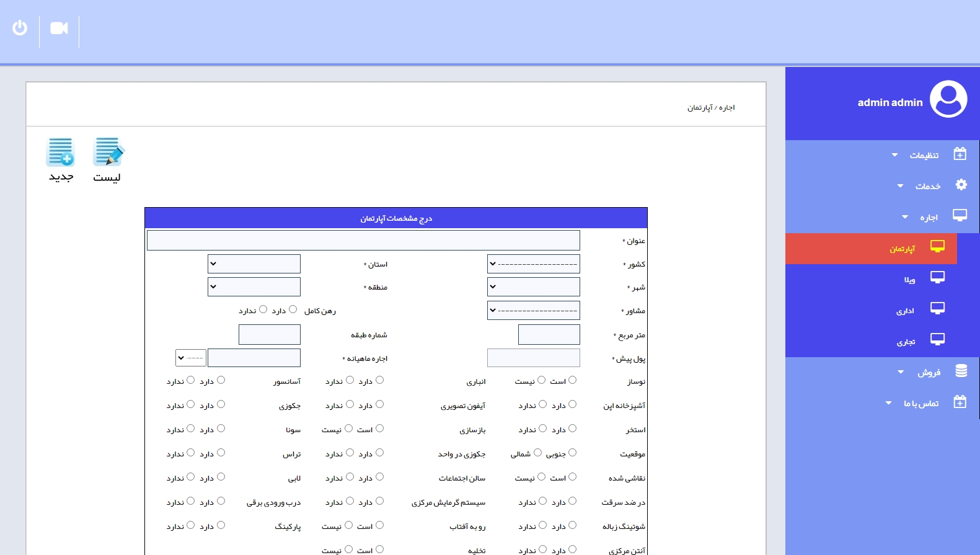
Task: Expand the تنظیمات sidebar menu
Action: click(x=923, y=155)
